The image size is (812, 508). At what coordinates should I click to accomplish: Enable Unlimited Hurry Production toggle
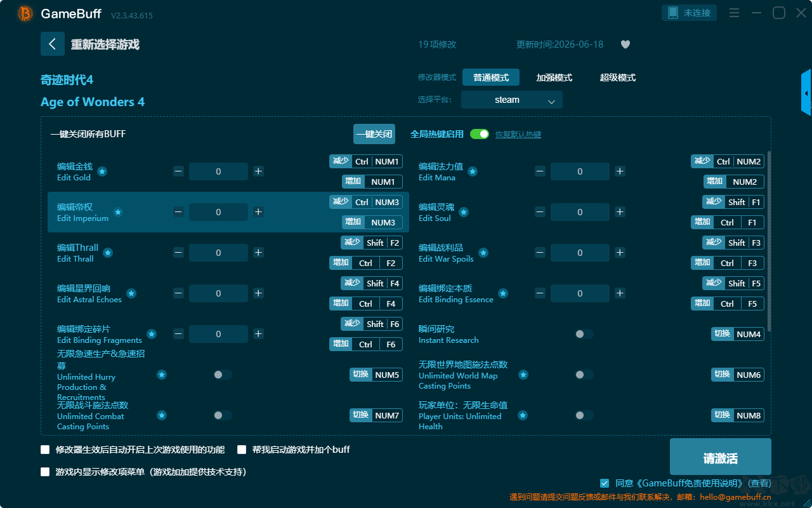pos(223,375)
